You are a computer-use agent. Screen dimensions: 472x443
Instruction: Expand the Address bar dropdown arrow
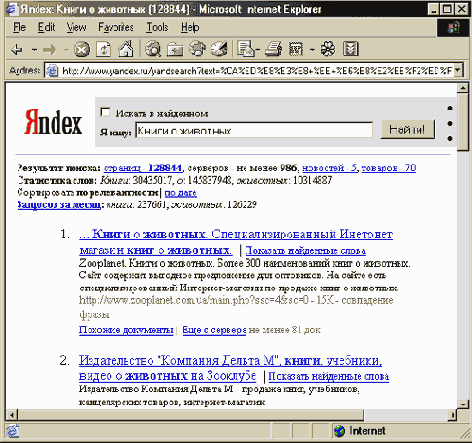point(458,70)
